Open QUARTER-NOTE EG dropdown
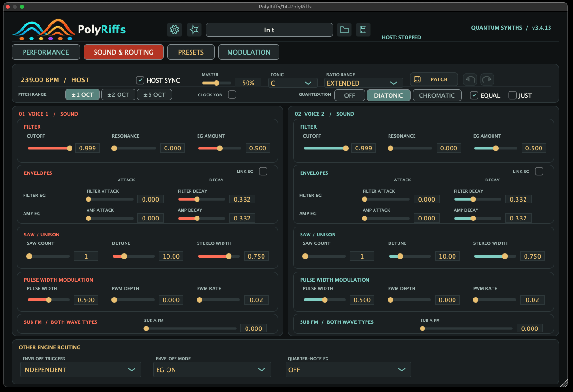Image resolution: width=573 pixels, height=392 pixels. (x=348, y=369)
